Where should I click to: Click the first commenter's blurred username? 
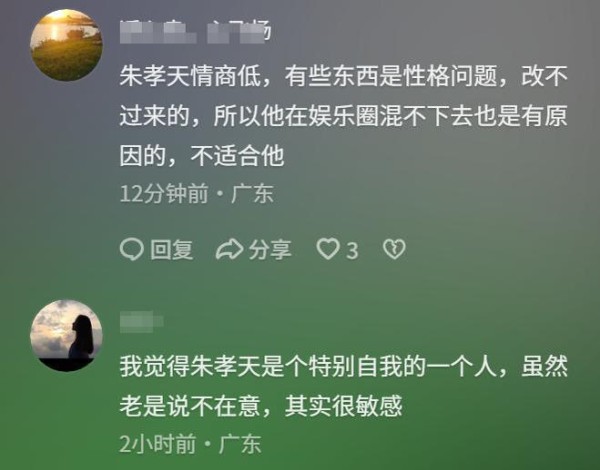(x=195, y=32)
